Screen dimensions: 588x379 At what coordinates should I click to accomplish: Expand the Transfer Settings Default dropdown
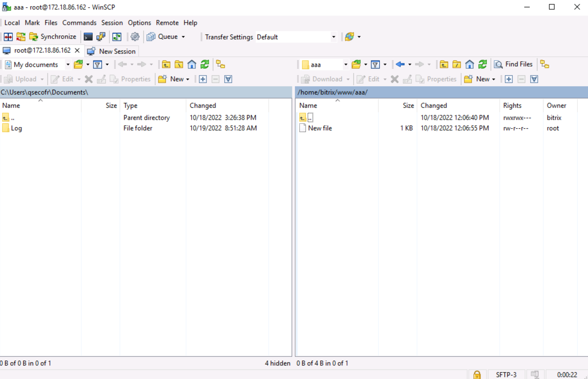coord(333,37)
